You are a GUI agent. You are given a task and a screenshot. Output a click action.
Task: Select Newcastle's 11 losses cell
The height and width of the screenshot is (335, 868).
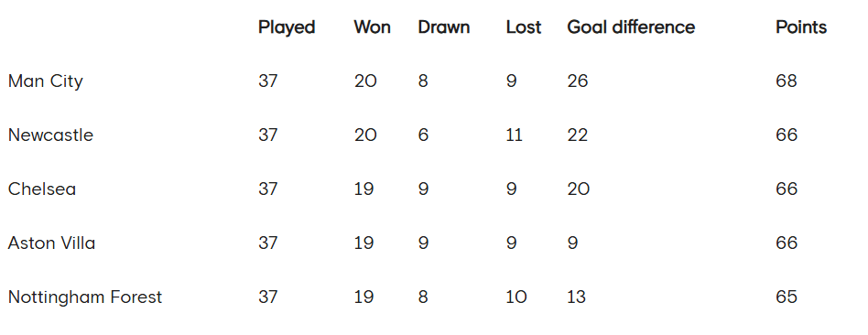515,135
